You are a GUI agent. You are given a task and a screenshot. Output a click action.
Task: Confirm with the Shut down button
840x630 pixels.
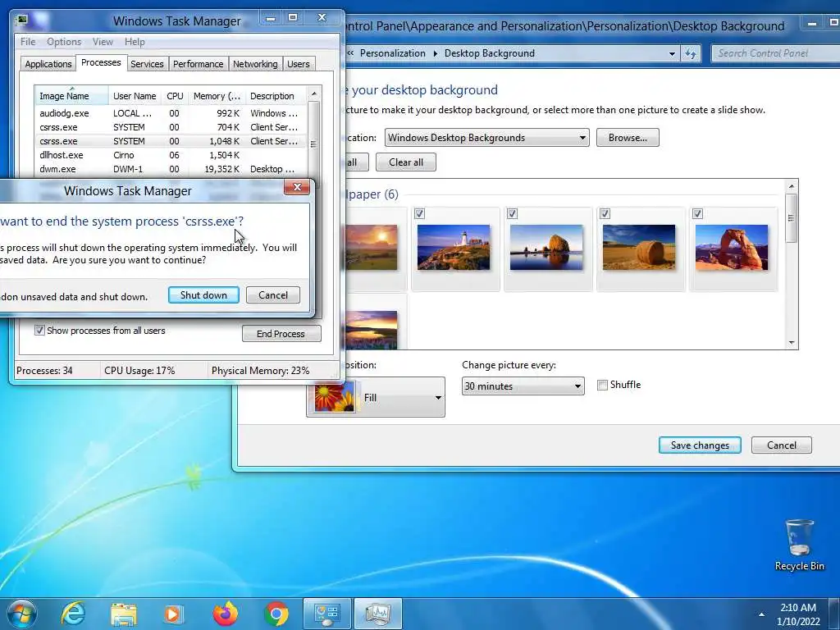203,295
